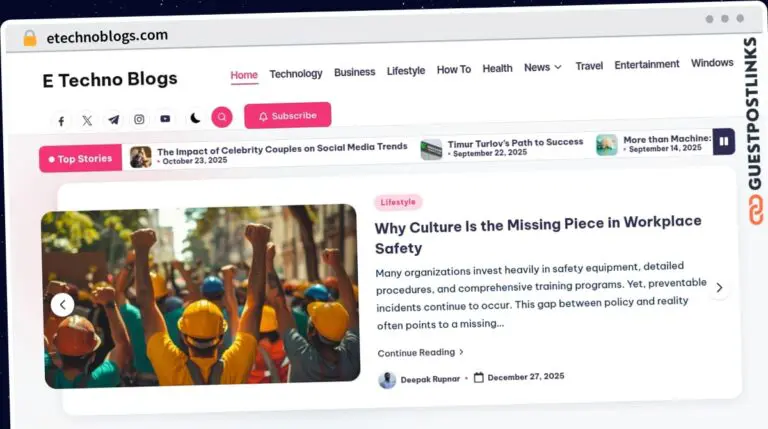The width and height of the screenshot is (768, 429).
Task: Click Deepak Rupnar author avatar
Action: (x=387, y=380)
